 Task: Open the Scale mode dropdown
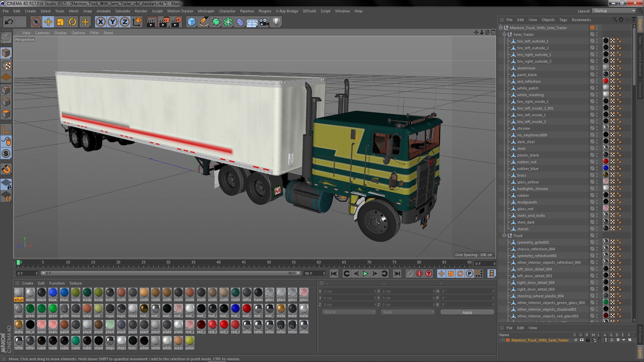click(408, 312)
